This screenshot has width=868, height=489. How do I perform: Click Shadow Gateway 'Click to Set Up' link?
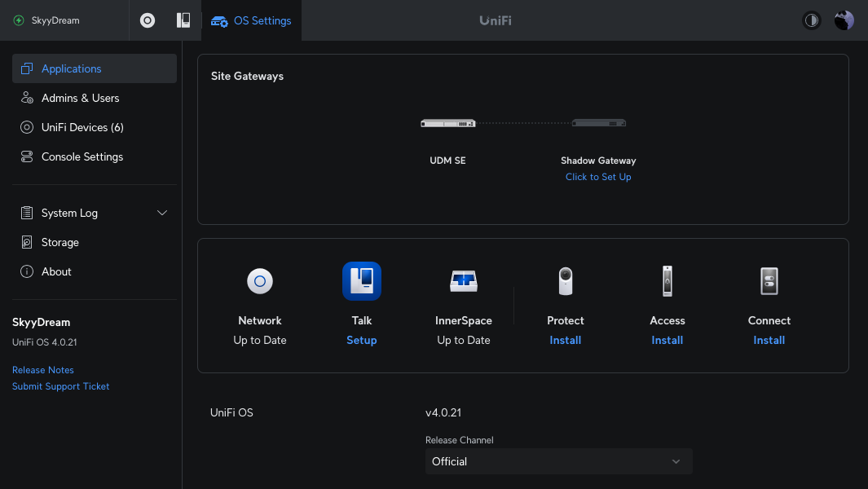[x=598, y=177]
